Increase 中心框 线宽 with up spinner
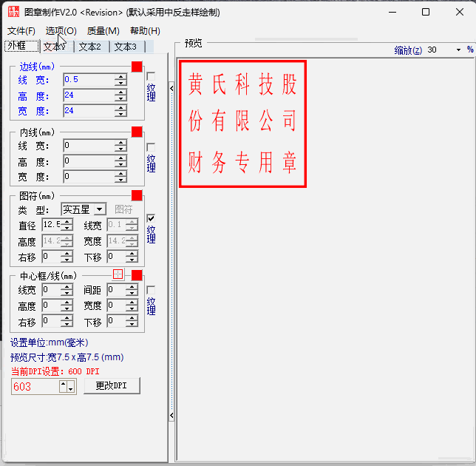The width and height of the screenshot is (476, 466). click(x=67, y=287)
